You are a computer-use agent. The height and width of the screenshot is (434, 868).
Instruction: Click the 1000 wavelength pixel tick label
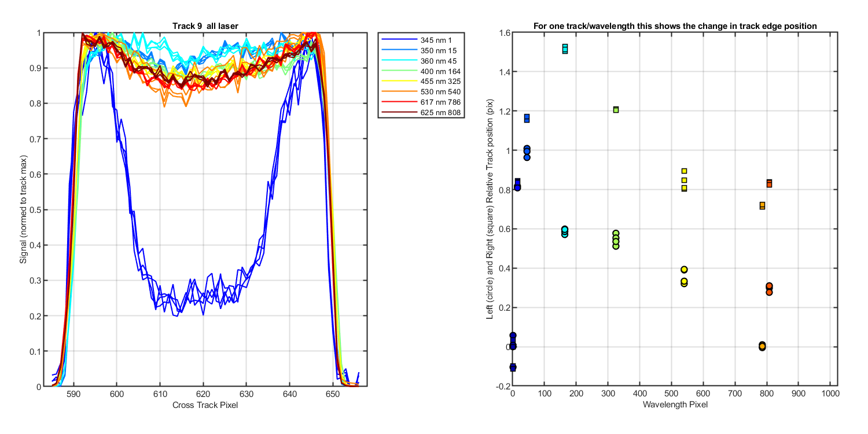830,395
